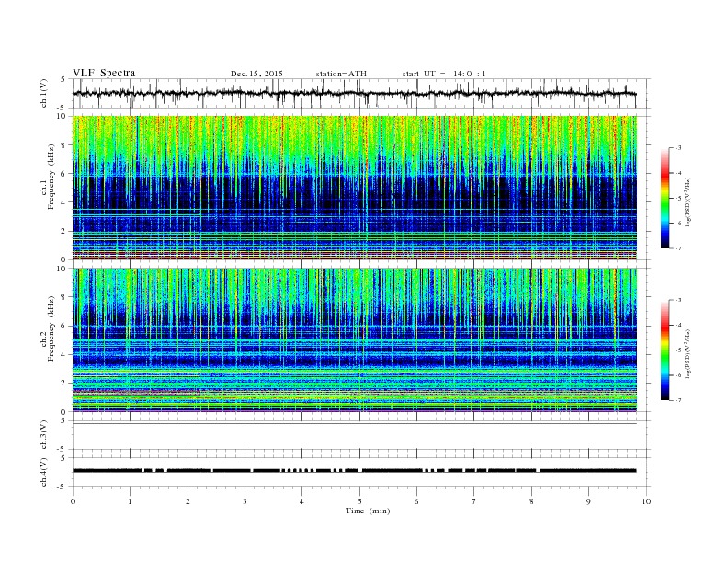Screen dimensions: 728x563
Task: Click the lower colorbar's "-3" tick label
Action: [678, 301]
